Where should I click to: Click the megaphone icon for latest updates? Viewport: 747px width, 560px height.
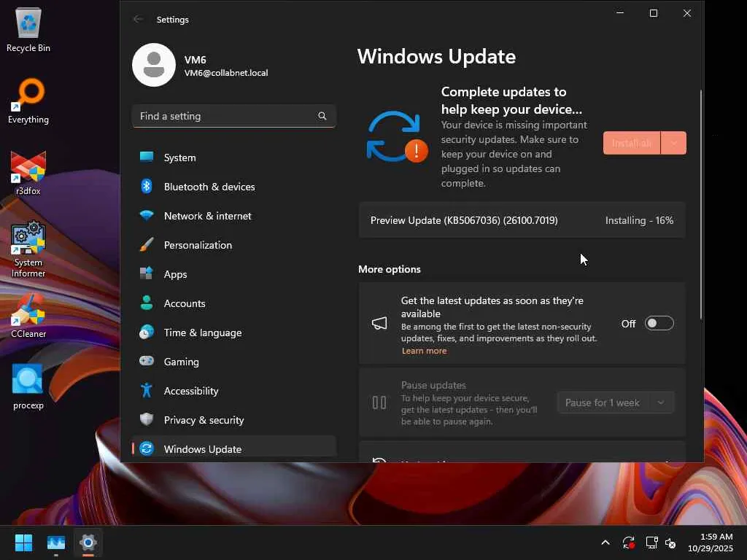[x=379, y=323]
